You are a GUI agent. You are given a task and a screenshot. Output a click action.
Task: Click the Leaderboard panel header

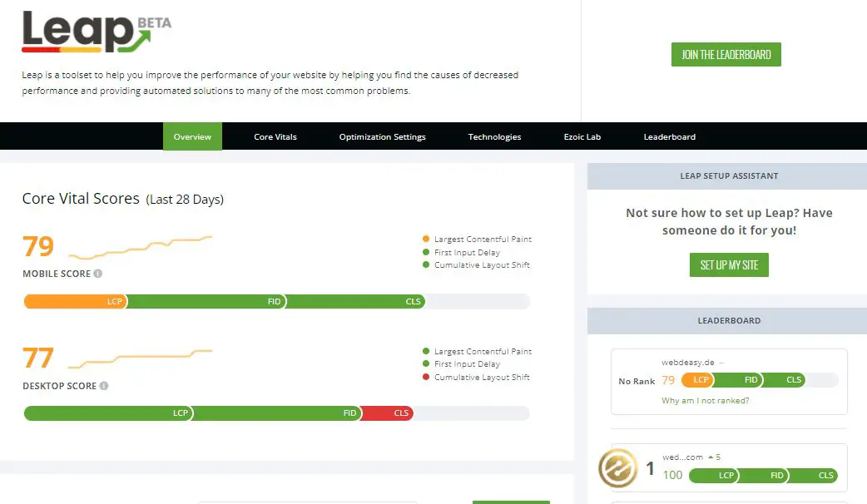pyautogui.click(x=729, y=320)
